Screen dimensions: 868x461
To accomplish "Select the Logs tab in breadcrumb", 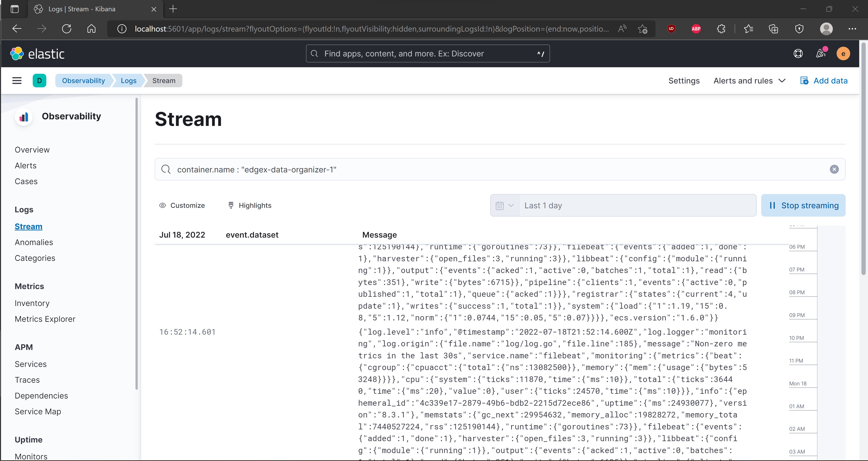I will [128, 80].
